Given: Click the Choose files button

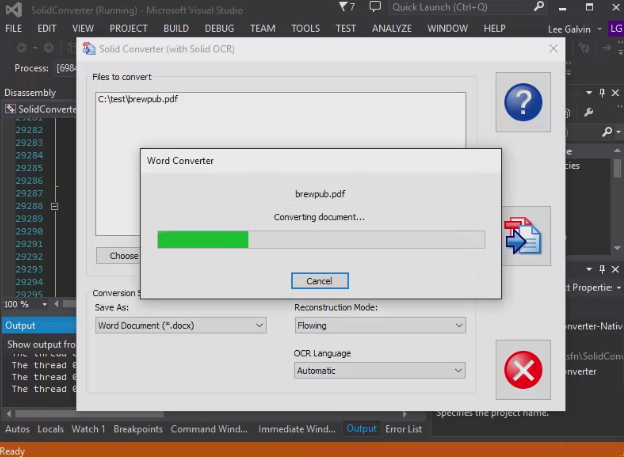Looking at the screenshot, I should click(x=118, y=256).
